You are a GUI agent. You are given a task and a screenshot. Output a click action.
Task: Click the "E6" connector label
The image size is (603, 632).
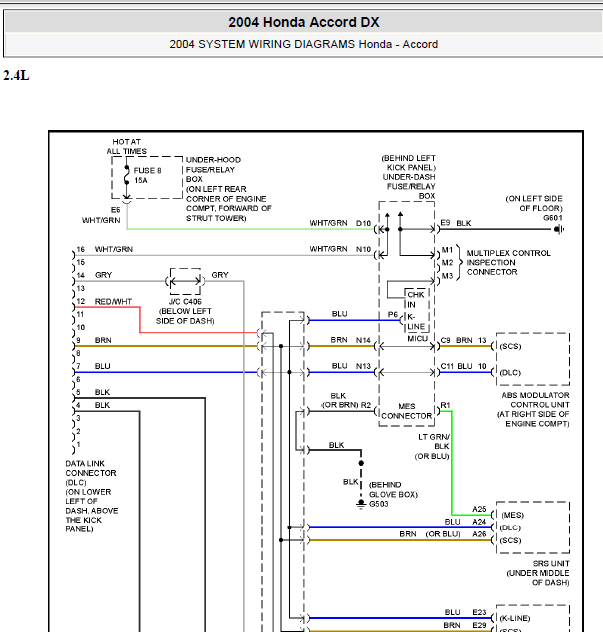coord(116,210)
